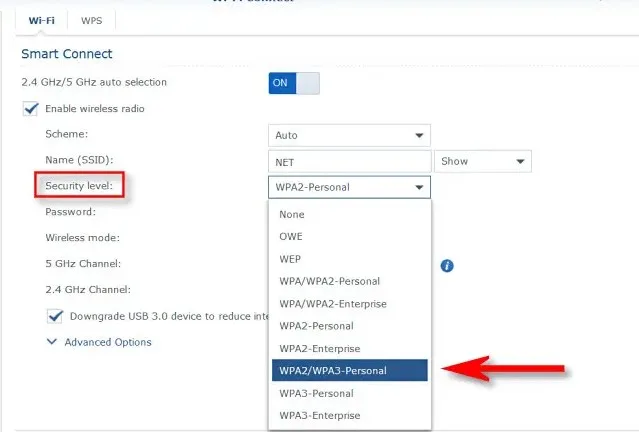Image resolution: width=639 pixels, height=432 pixels.
Task: Select the Wi-Fi tab
Action: pyautogui.click(x=41, y=19)
